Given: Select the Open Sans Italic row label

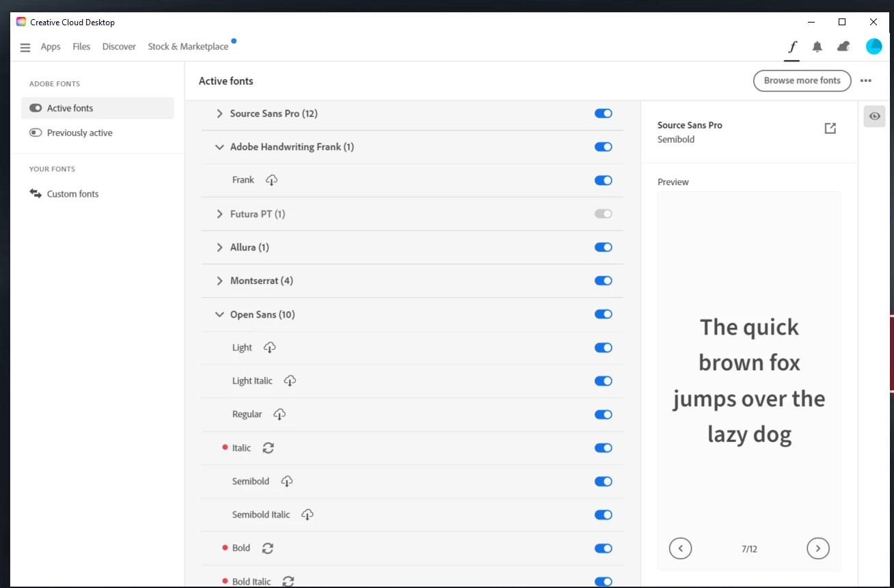Looking at the screenshot, I should (x=241, y=448).
